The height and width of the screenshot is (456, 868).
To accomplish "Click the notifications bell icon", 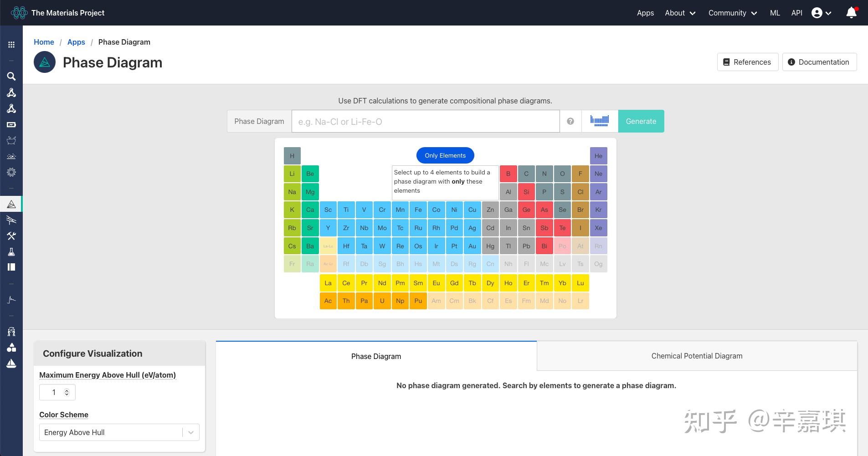I will 851,13.
